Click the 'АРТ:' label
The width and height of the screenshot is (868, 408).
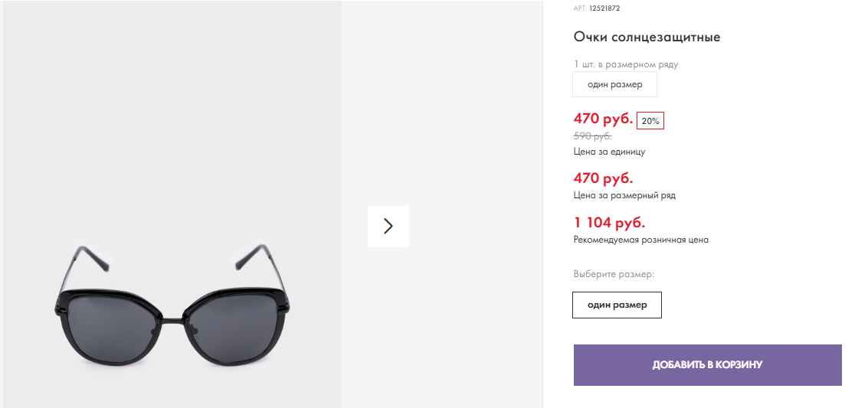click(x=580, y=8)
